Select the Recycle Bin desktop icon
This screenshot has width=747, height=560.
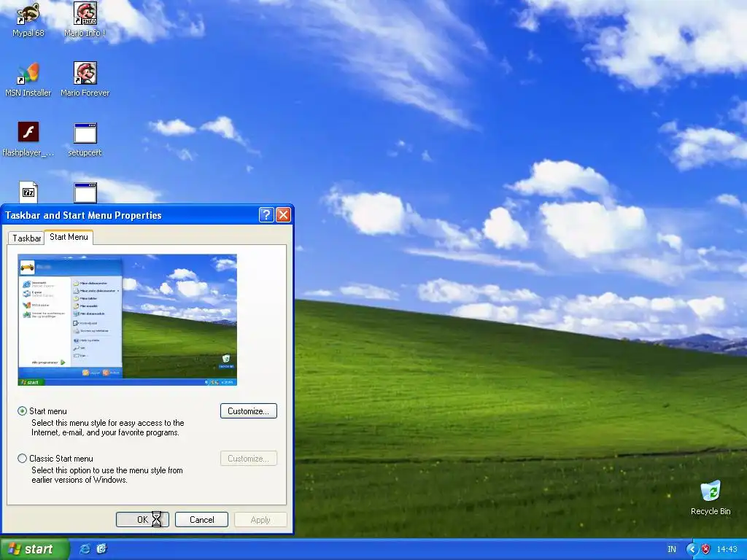coord(711,497)
